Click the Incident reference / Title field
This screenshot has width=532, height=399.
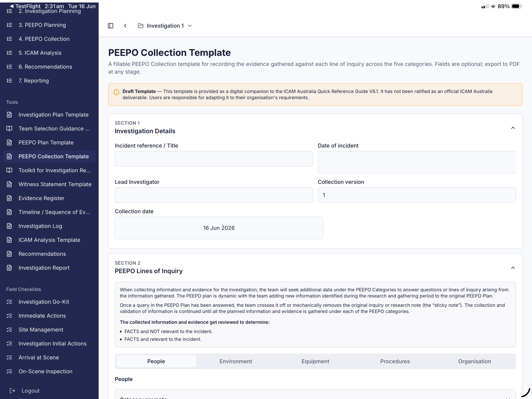214,159
